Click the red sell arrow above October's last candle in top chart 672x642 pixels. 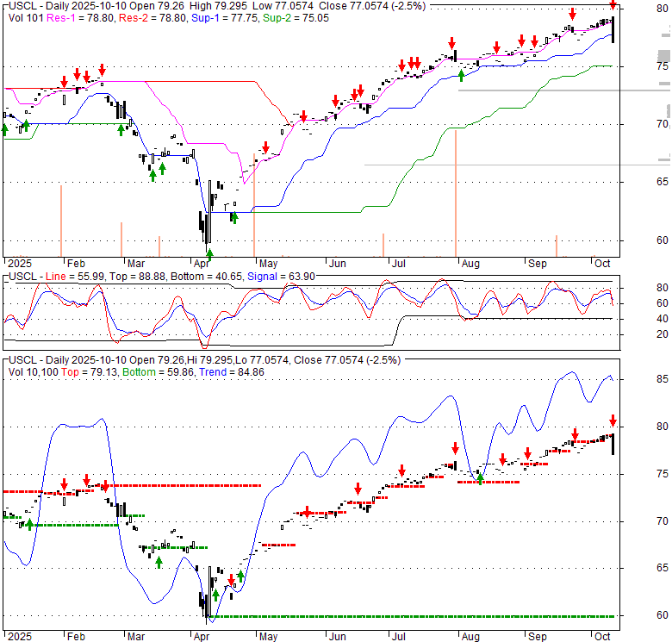tap(613, 4)
